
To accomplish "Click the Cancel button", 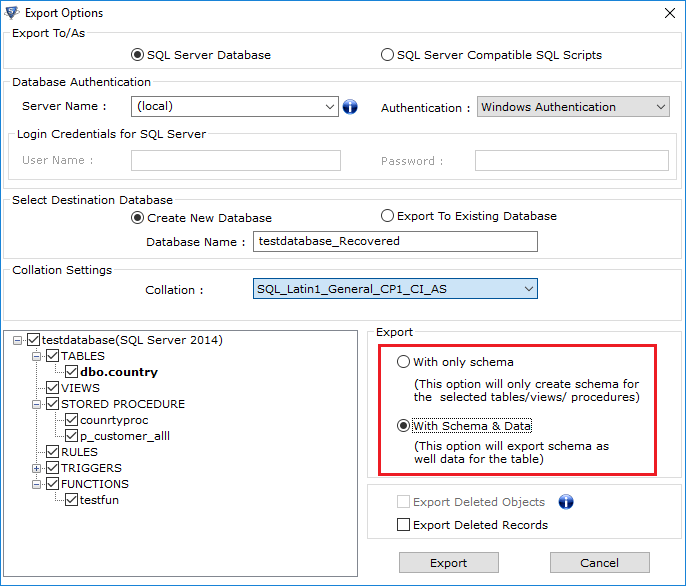I will 599,562.
